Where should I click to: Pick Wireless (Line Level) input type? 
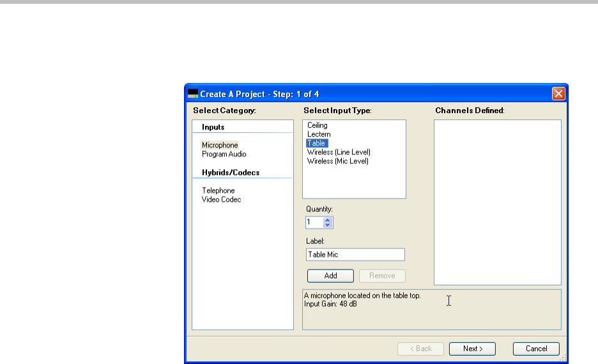tap(339, 152)
